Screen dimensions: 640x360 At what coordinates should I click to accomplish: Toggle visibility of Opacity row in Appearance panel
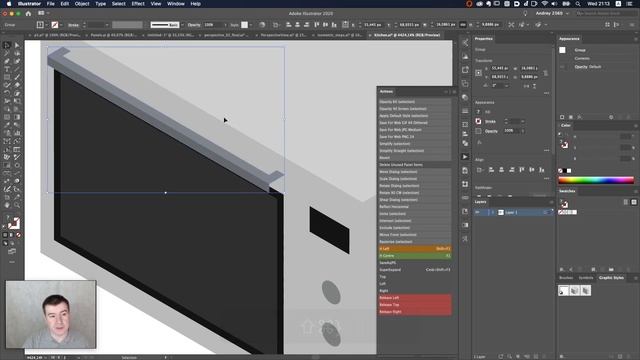tap(562, 67)
